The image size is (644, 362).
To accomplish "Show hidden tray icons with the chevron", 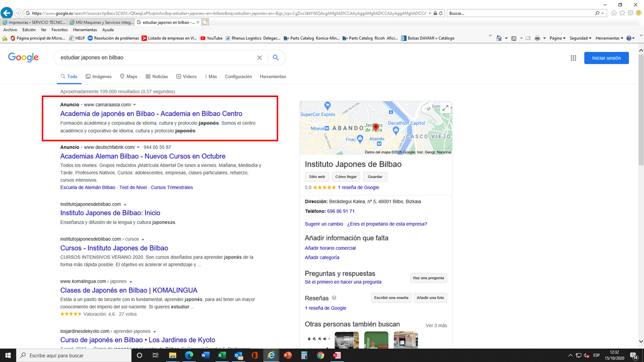I will tap(570, 355).
